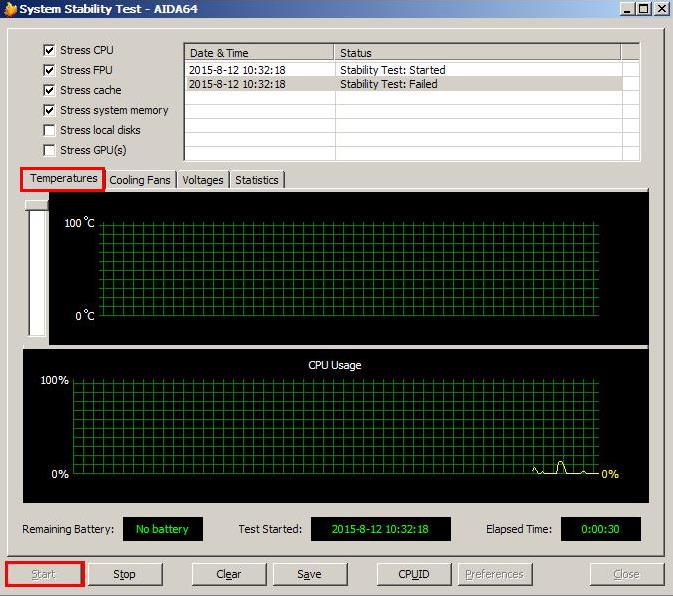Clear the log with the Clear button

[229, 574]
